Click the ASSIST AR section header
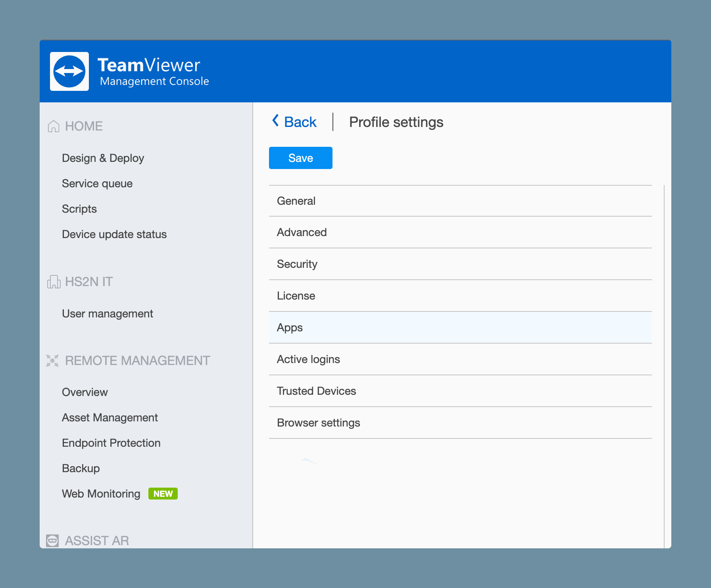The image size is (711, 588). tap(97, 540)
